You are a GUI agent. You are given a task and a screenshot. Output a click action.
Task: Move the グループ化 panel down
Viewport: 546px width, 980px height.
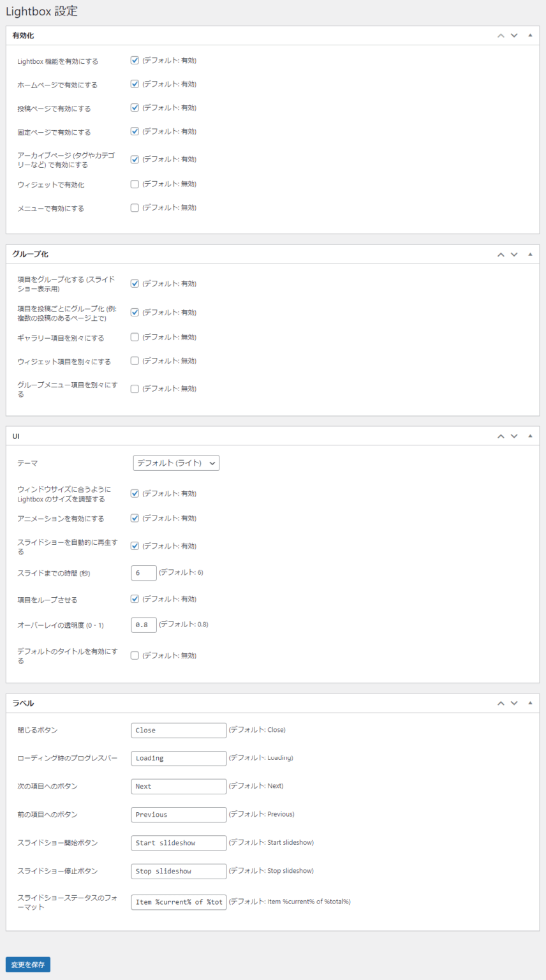[514, 254]
